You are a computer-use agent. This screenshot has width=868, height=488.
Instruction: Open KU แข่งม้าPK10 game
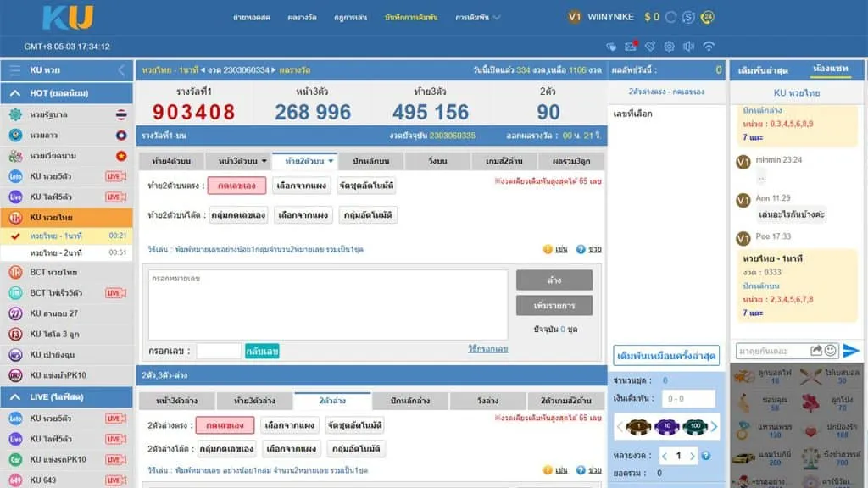tap(66, 375)
